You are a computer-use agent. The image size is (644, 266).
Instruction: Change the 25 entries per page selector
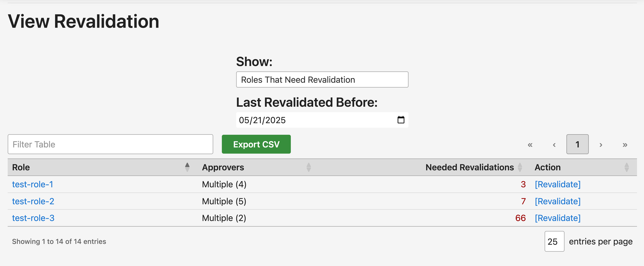pyautogui.click(x=554, y=241)
